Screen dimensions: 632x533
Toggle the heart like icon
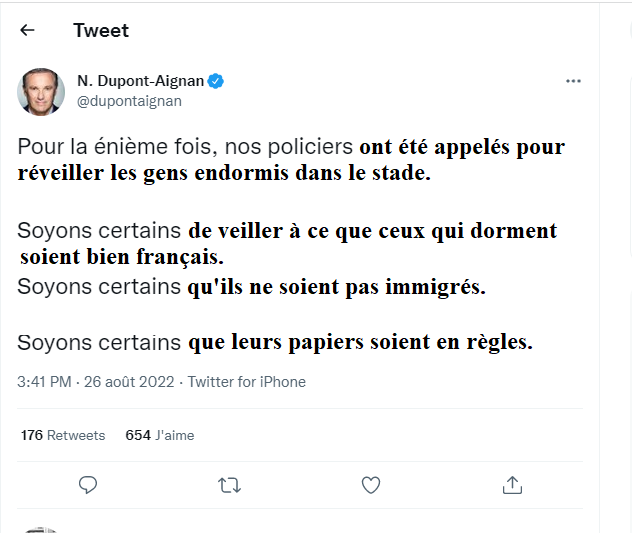click(x=371, y=485)
